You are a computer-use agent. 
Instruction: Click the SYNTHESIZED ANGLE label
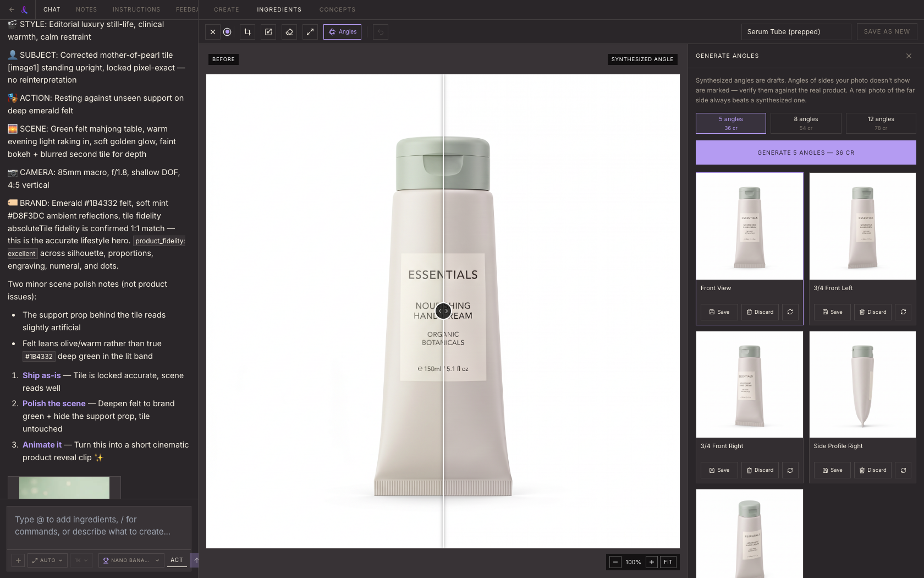click(x=642, y=59)
